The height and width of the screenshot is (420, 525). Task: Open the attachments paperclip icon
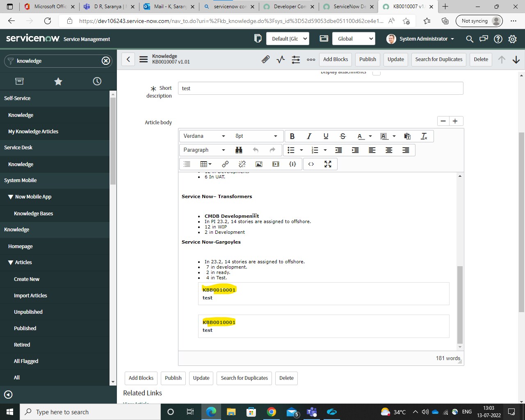click(265, 59)
